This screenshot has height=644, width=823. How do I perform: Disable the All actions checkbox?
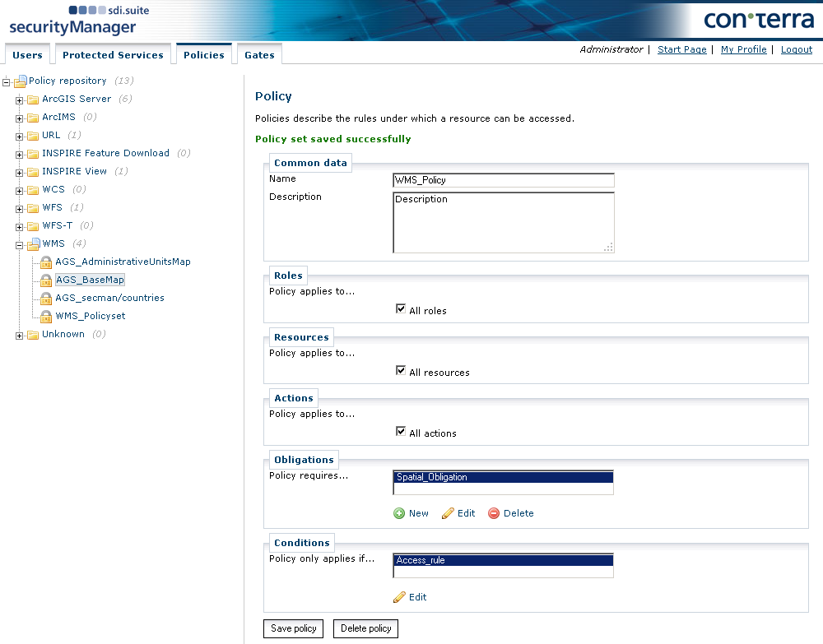click(401, 431)
